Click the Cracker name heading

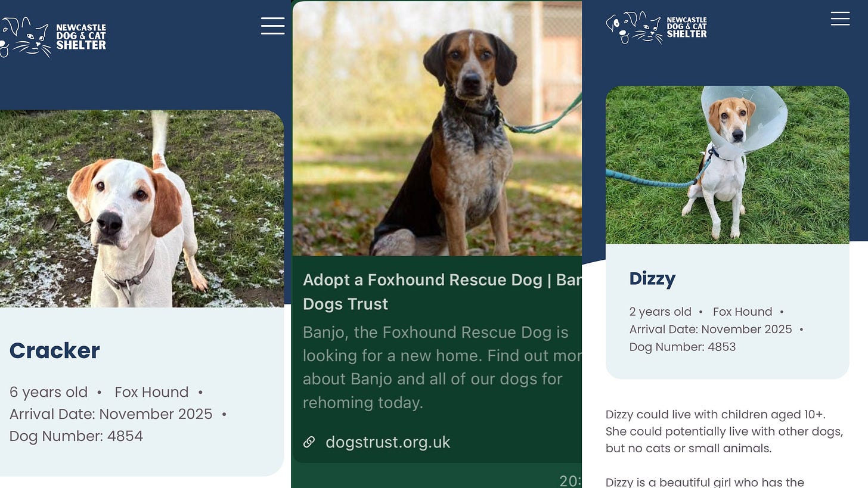point(54,350)
